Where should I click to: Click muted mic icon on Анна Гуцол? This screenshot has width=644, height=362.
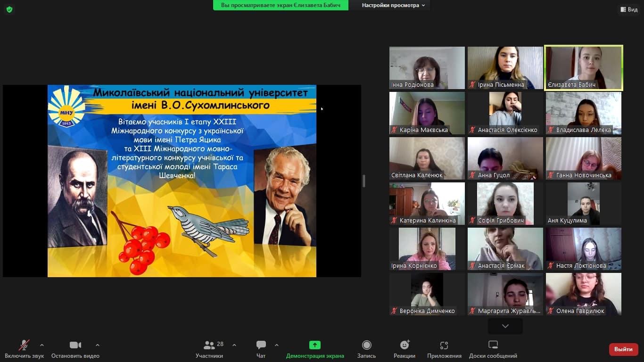tap(472, 175)
